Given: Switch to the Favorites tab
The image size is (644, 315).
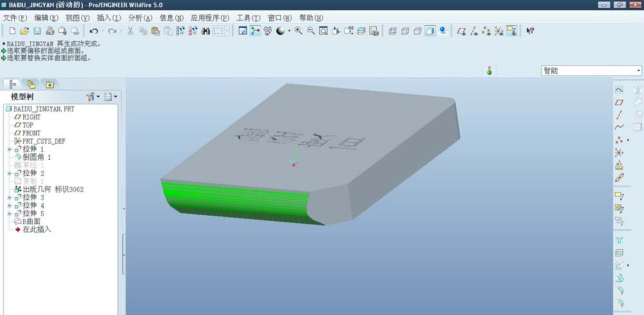Looking at the screenshot, I should coord(50,84).
